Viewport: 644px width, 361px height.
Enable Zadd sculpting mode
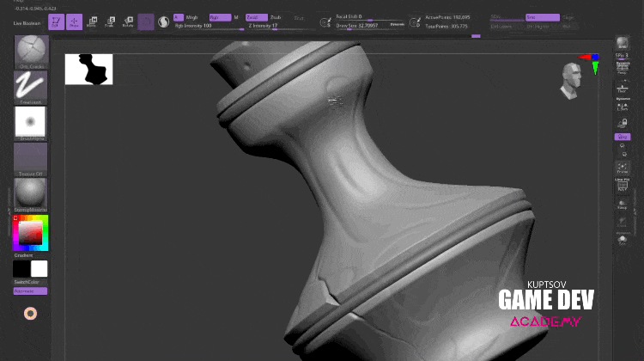[x=256, y=17]
